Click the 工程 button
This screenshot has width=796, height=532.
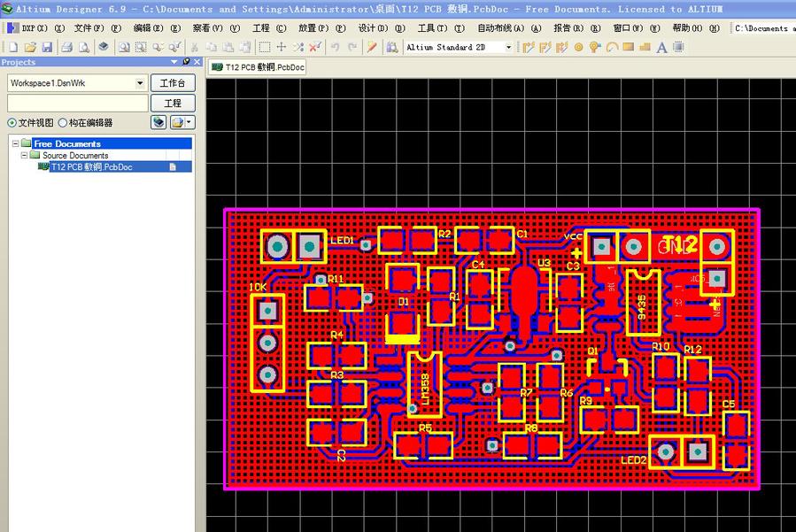point(173,103)
